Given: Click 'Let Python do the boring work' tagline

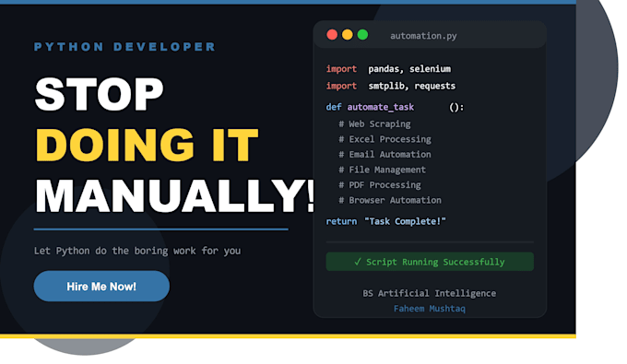Looking at the screenshot, I should coord(137,251).
